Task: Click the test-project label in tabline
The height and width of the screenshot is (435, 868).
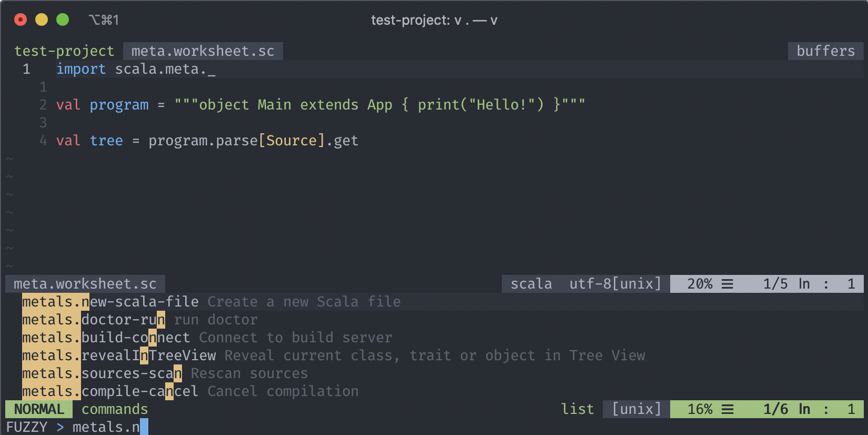Action: (x=64, y=51)
